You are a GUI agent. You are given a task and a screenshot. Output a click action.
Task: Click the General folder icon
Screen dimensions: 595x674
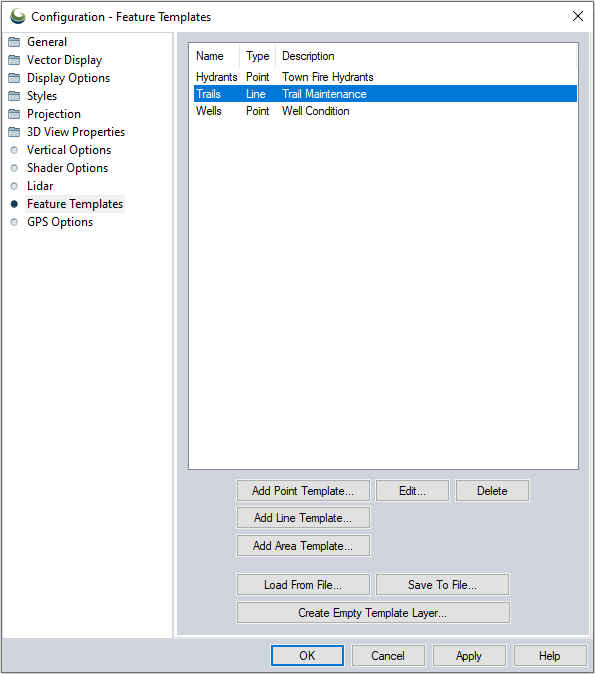click(x=14, y=42)
